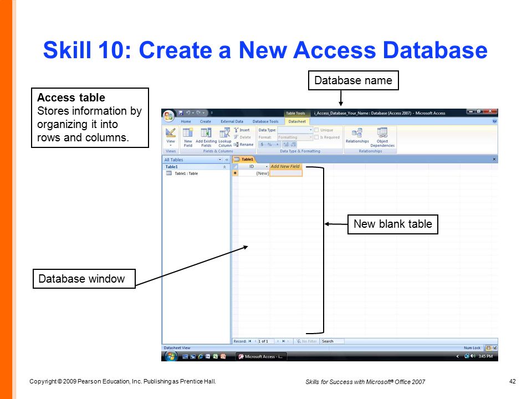532x399 pixels.
Task: Open the Relationships tool
Action: point(357,136)
